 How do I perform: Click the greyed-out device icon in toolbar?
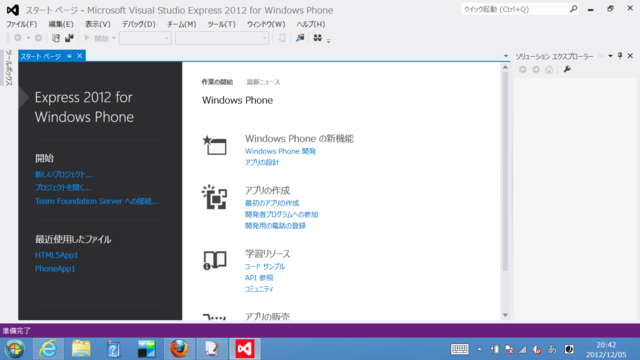pos(282,38)
